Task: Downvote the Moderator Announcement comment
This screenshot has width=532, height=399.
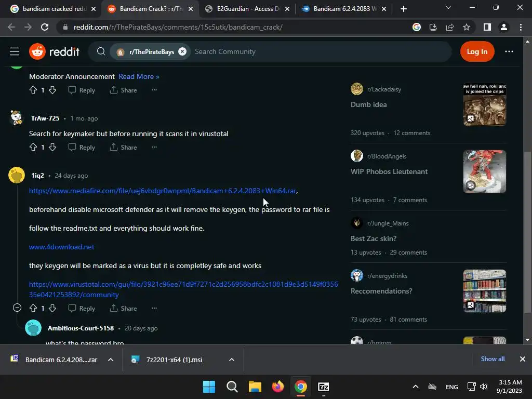Action: click(52, 90)
